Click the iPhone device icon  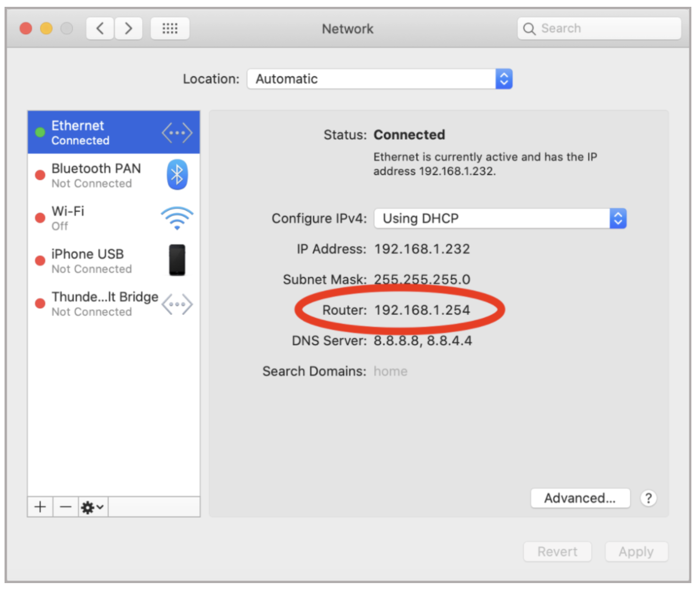tap(177, 260)
